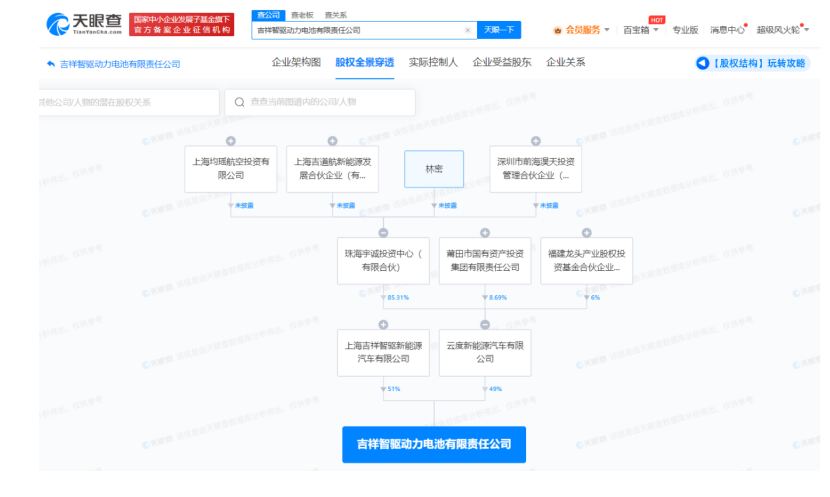Select the 上海均瑶航空投资有限公司 node
Viewport: 830px width, 497px height.
pyautogui.click(x=231, y=169)
